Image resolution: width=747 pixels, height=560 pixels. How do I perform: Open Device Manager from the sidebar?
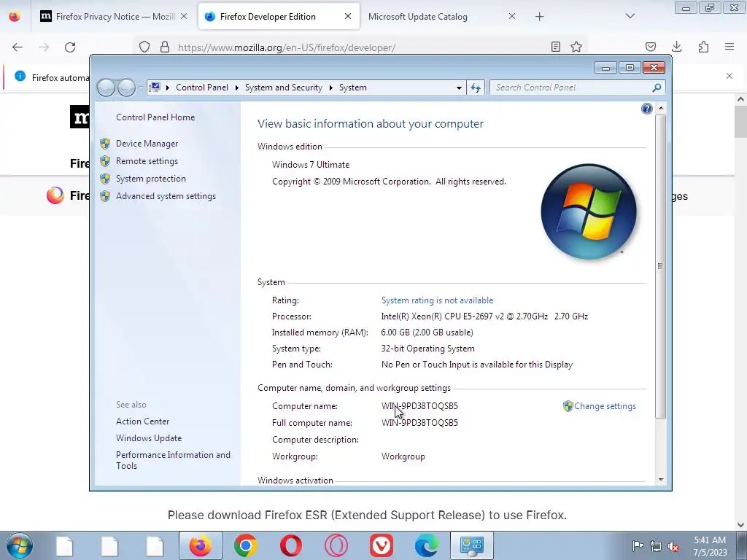pos(147,144)
